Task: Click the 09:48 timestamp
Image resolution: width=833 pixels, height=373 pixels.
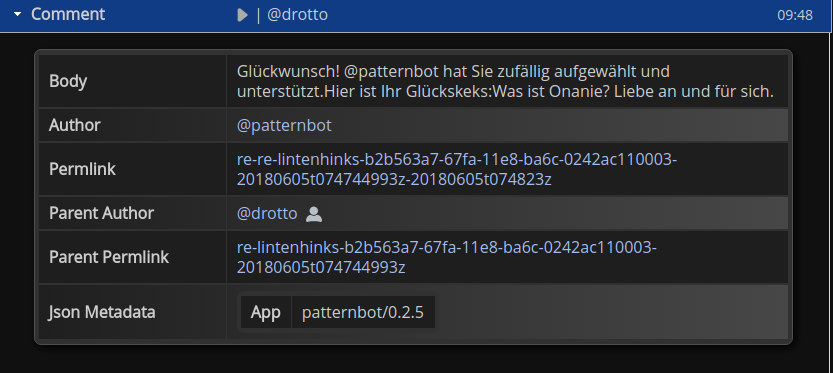Action: click(795, 15)
